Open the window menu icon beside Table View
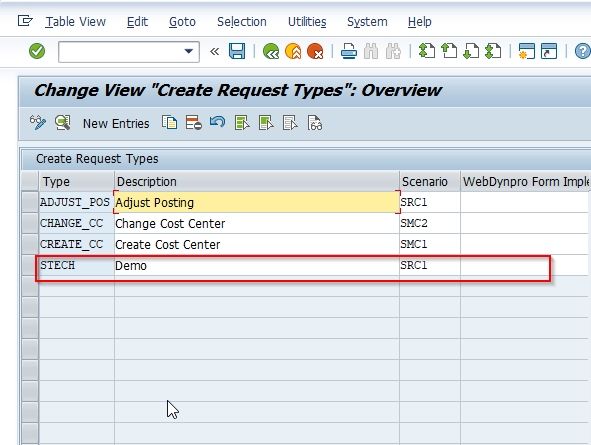Image resolution: width=591 pixels, height=445 pixels. (x=25, y=21)
